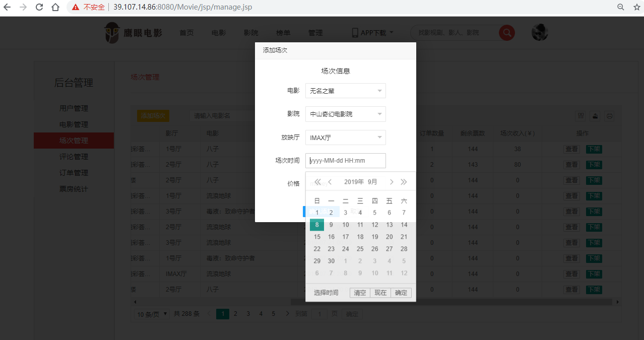Reload the browser page

39,7
